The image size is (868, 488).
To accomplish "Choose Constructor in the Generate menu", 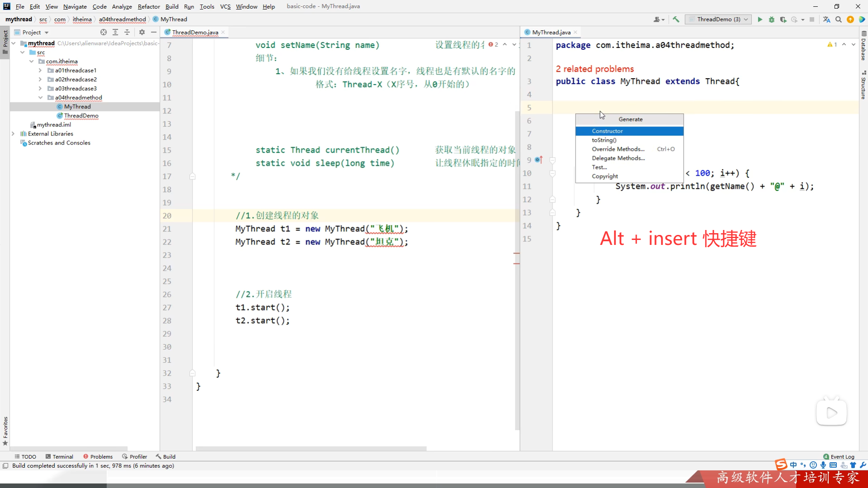I will [607, 131].
